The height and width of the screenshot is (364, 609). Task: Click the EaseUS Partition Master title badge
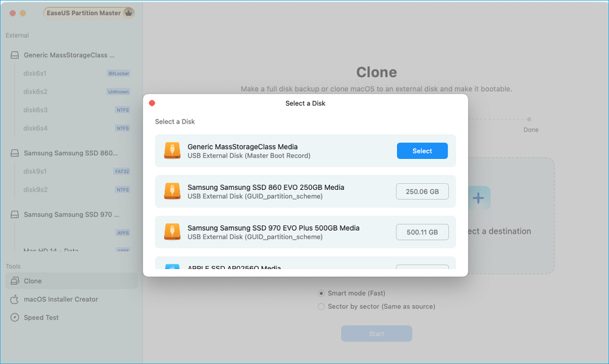coord(89,13)
